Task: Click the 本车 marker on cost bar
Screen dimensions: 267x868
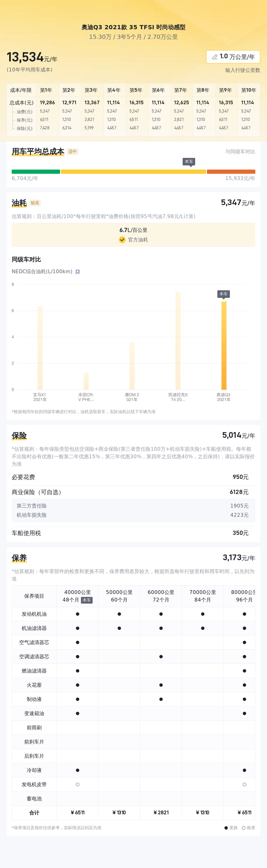Action: point(189,162)
